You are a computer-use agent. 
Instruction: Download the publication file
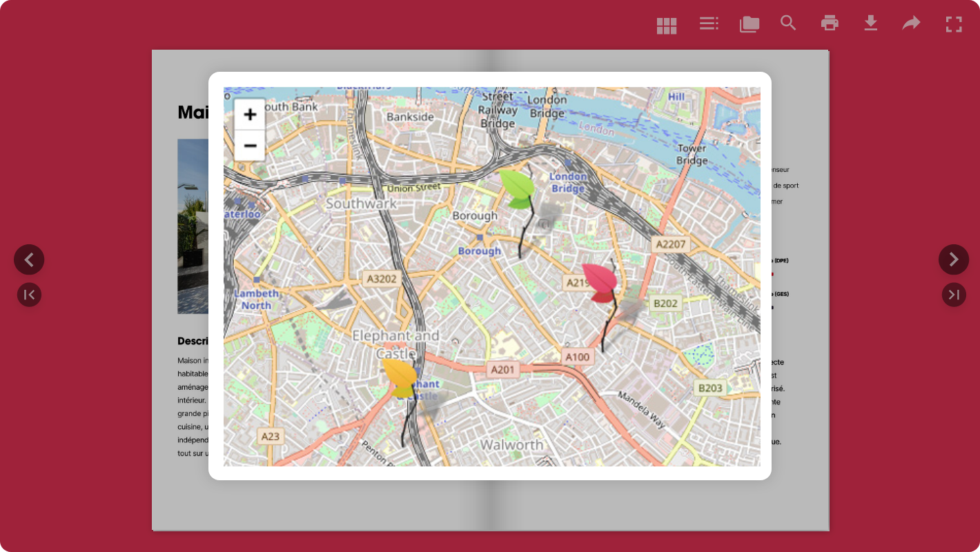(871, 24)
